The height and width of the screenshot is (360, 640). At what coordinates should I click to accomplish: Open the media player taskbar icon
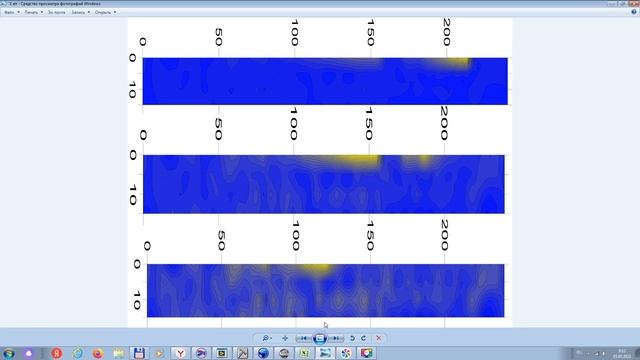pos(160,353)
